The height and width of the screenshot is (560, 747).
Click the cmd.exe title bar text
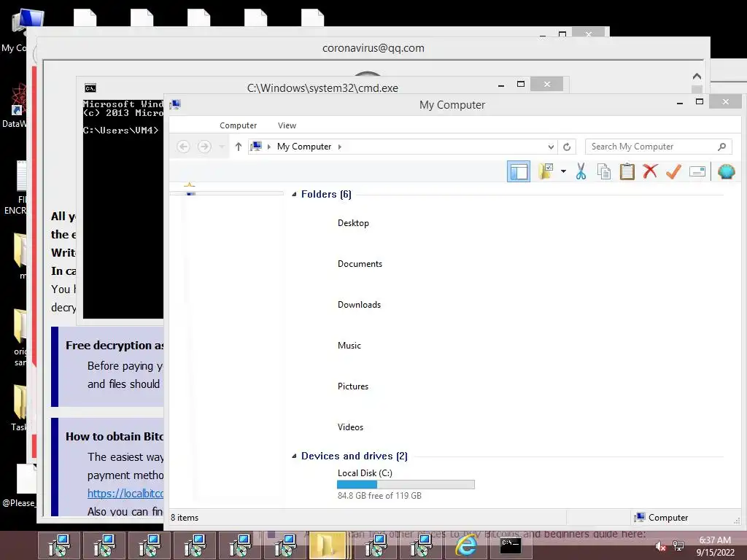click(x=322, y=88)
